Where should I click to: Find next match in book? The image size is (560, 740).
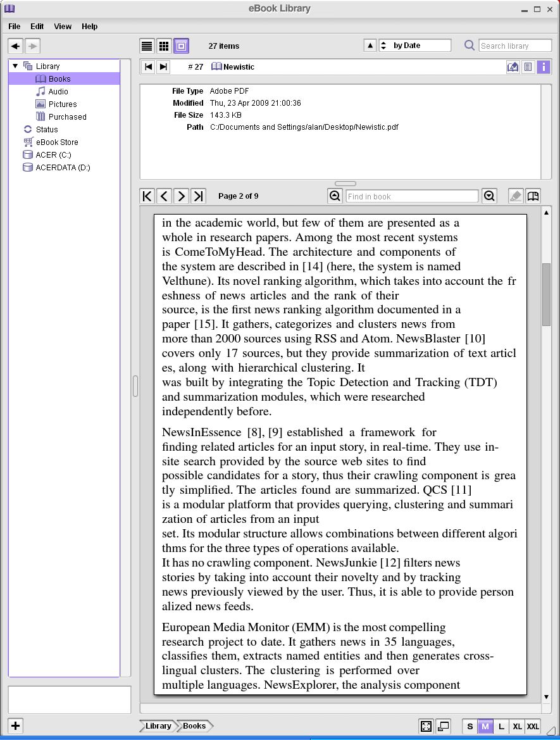coord(489,196)
